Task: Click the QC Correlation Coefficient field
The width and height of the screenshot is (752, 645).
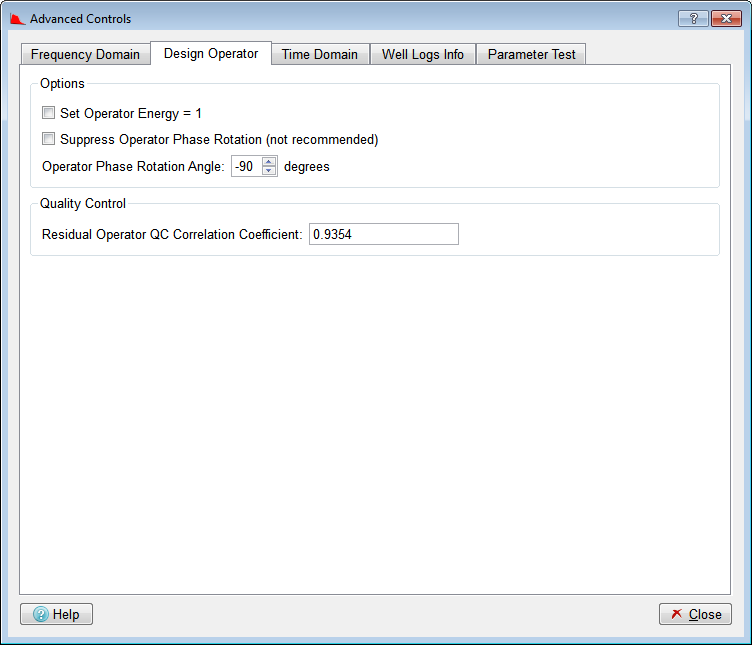Action: tap(384, 234)
